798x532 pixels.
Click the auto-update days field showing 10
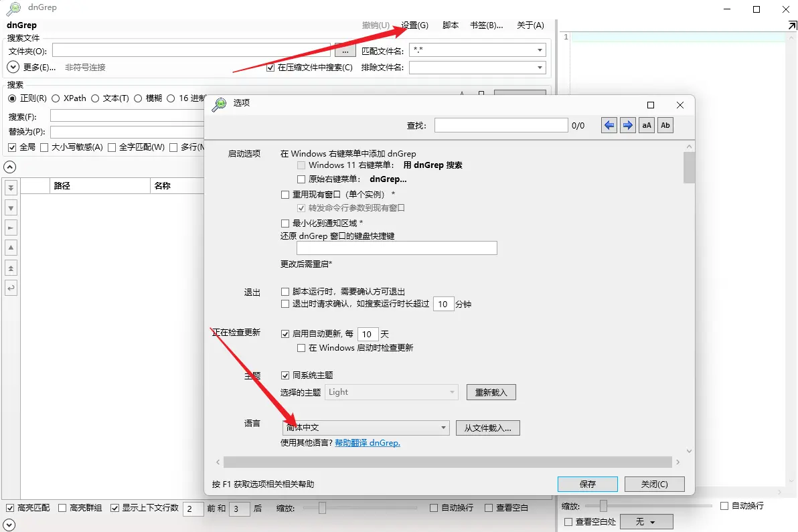368,334
